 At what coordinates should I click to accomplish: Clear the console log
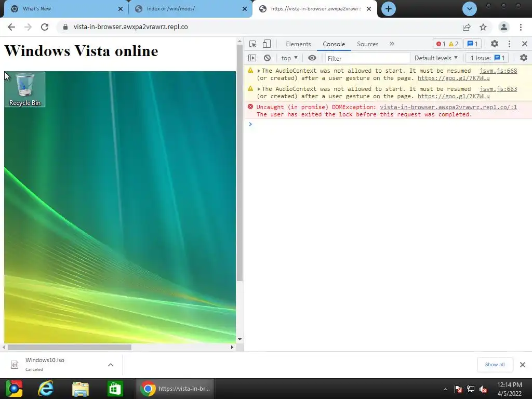268,58
